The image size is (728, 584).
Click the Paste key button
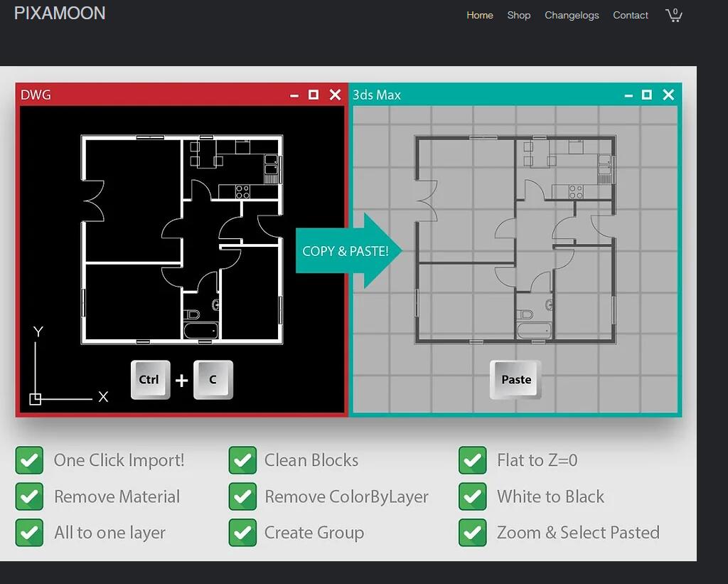[515, 380]
